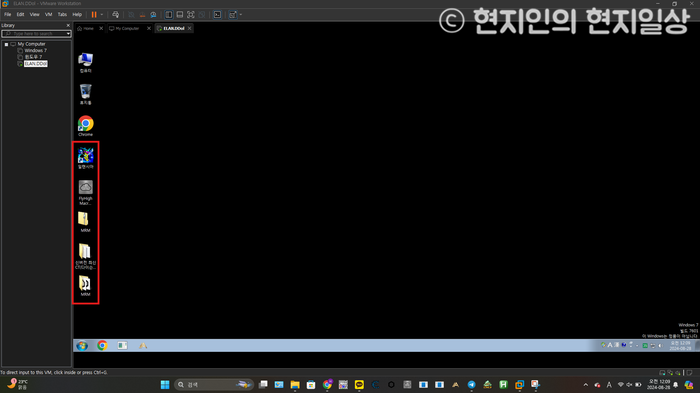Image resolution: width=700 pixels, height=393 pixels.
Task: Open the Tabs menu
Action: pyautogui.click(x=62, y=15)
